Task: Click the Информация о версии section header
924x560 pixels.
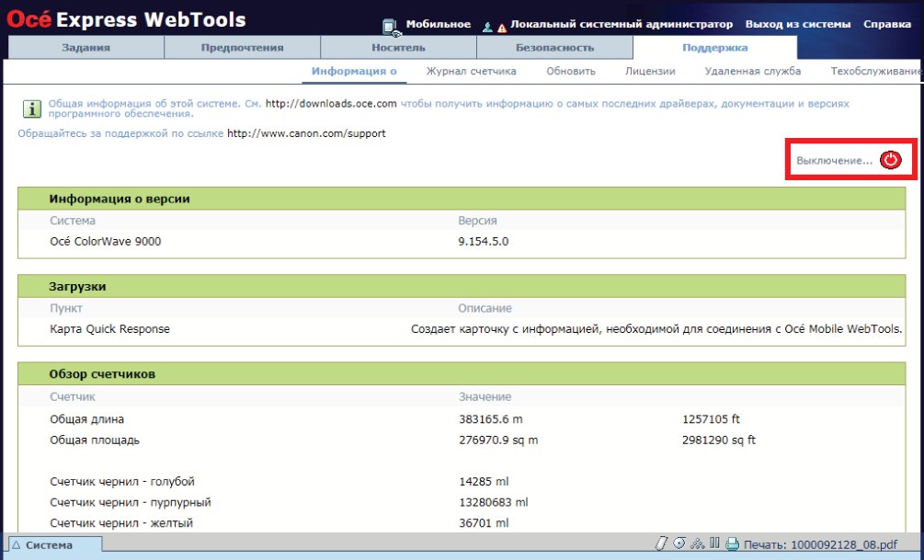Action: coord(462,199)
